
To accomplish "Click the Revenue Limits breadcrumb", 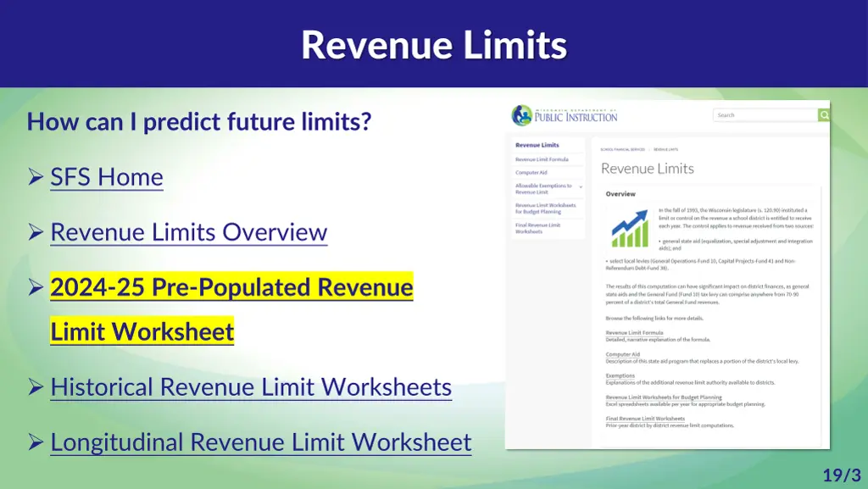I will point(665,149).
